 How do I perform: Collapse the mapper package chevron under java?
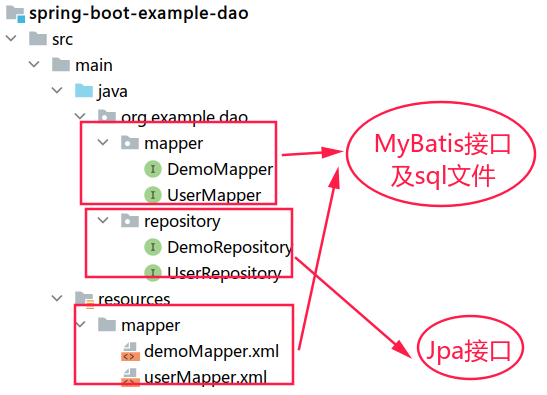[x=103, y=142]
